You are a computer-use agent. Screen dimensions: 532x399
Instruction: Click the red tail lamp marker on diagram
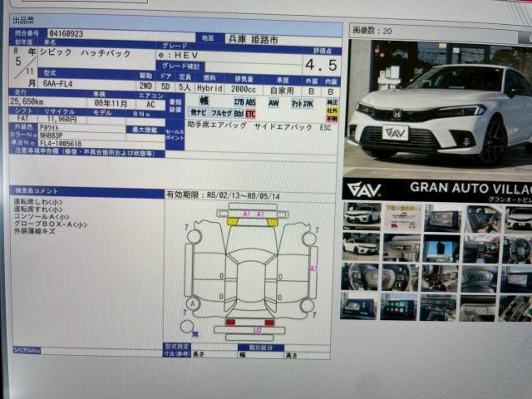pyautogui.click(x=230, y=323)
